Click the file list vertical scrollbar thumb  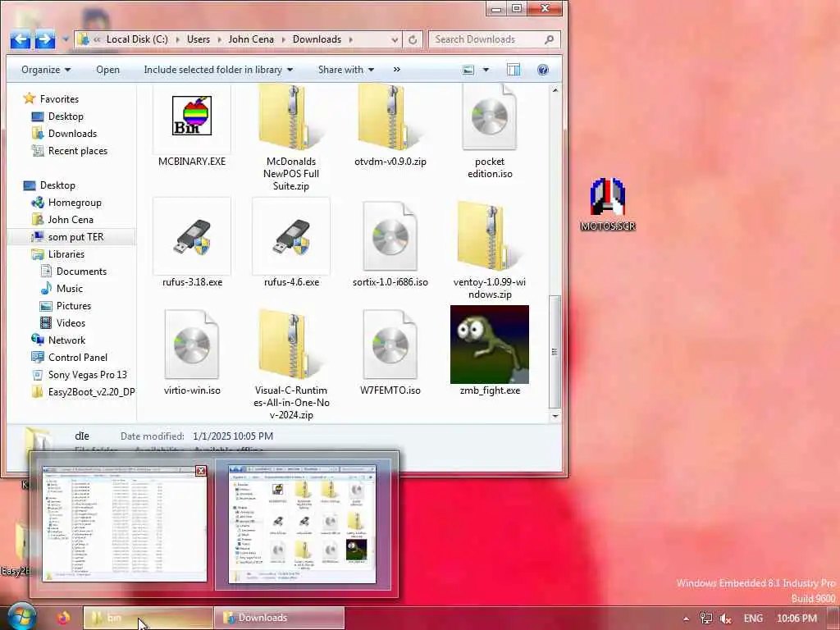coord(555,351)
